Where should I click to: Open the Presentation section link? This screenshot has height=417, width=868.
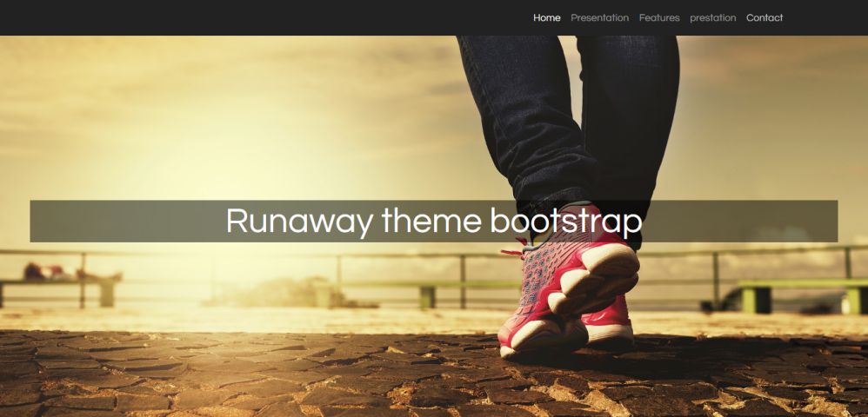599,17
